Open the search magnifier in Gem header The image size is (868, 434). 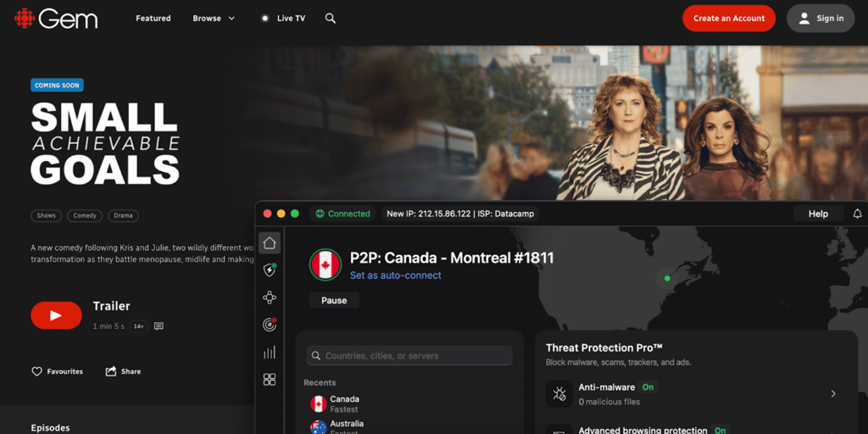(331, 19)
